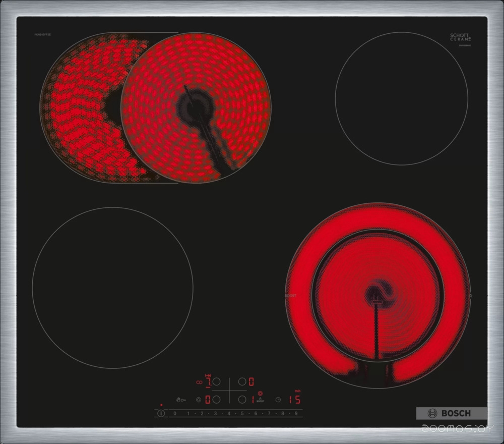
Task: Select the rear-left zone circle next to 7
Action: click(216, 381)
